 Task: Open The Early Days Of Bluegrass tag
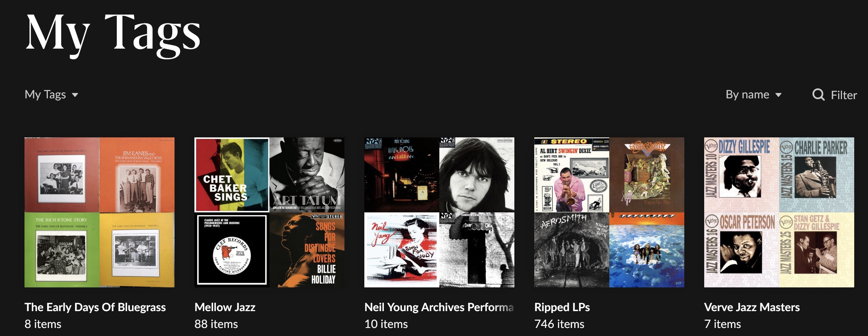tap(95, 307)
